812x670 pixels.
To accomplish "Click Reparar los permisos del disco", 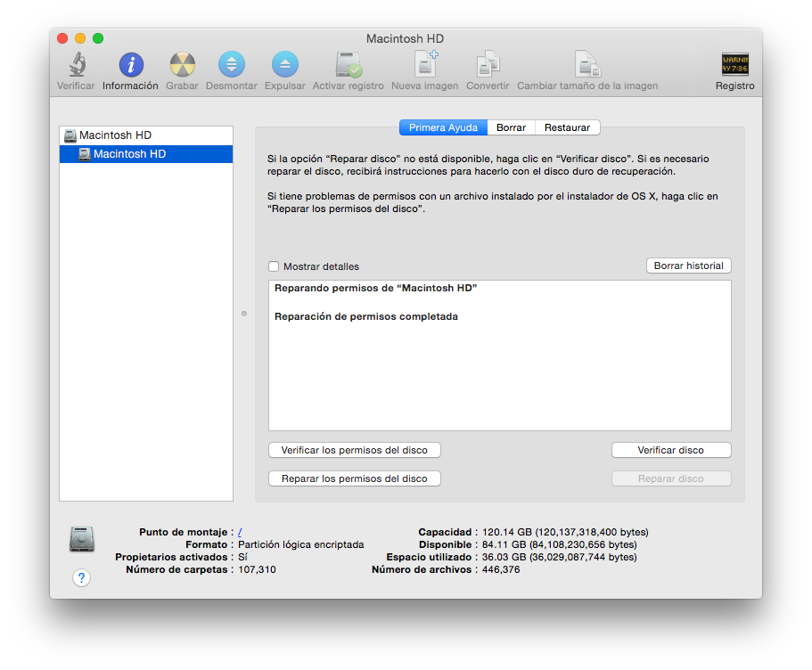I will click(x=354, y=478).
